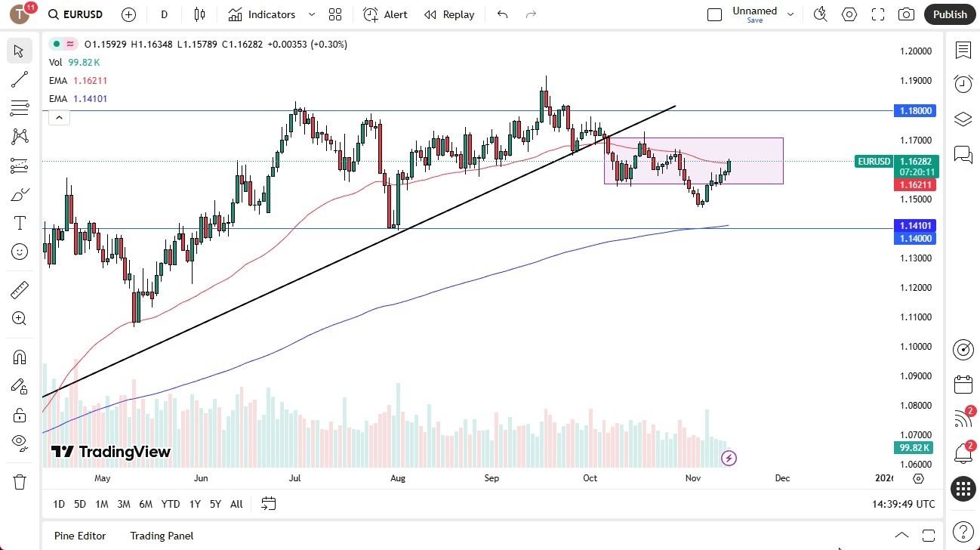Image resolution: width=980 pixels, height=550 pixels.
Task: Open the Pine Editor tab
Action: click(79, 536)
